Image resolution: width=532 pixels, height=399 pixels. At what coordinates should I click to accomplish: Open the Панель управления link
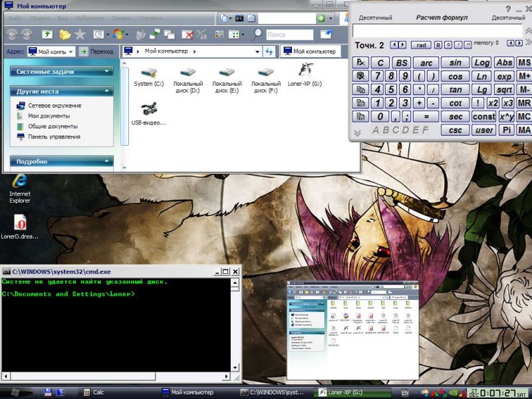point(54,136)
